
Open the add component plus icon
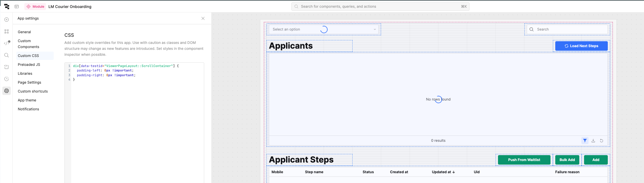point(7,20)
